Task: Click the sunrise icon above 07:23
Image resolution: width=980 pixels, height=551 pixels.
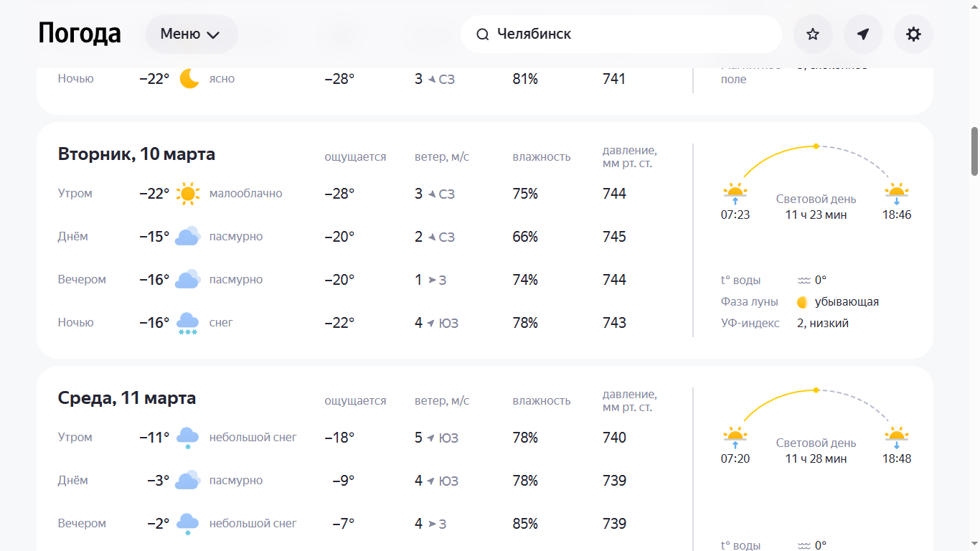Action: [x=735, y=194]
